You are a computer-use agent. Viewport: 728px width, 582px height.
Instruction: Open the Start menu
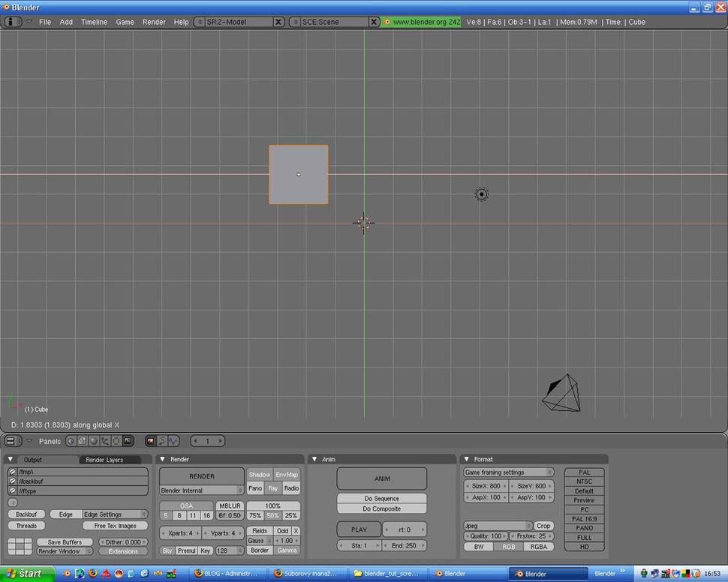[26, 574]
